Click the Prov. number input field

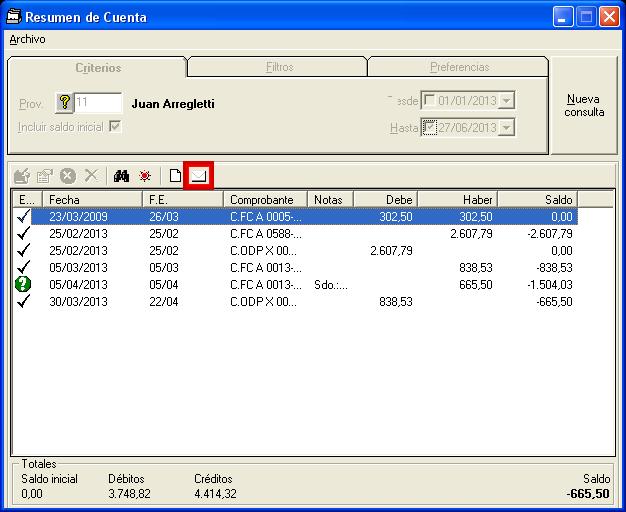[98, 103]
